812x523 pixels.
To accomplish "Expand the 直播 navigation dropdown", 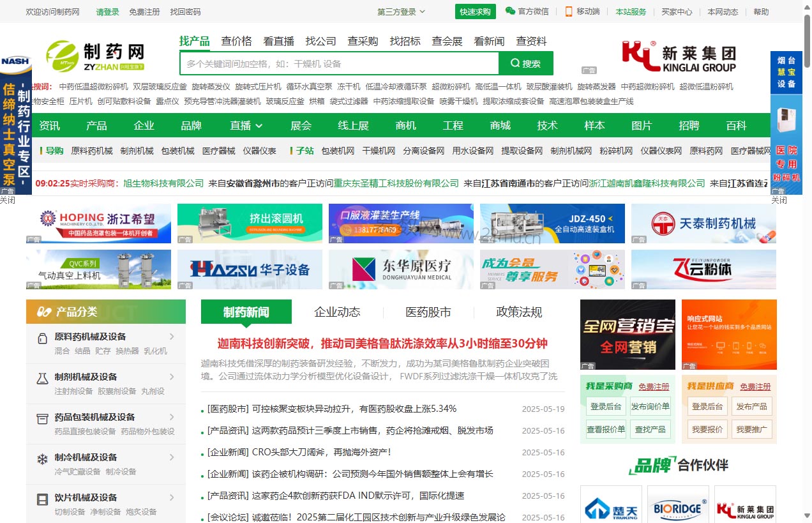I will [x=246, y=126].
